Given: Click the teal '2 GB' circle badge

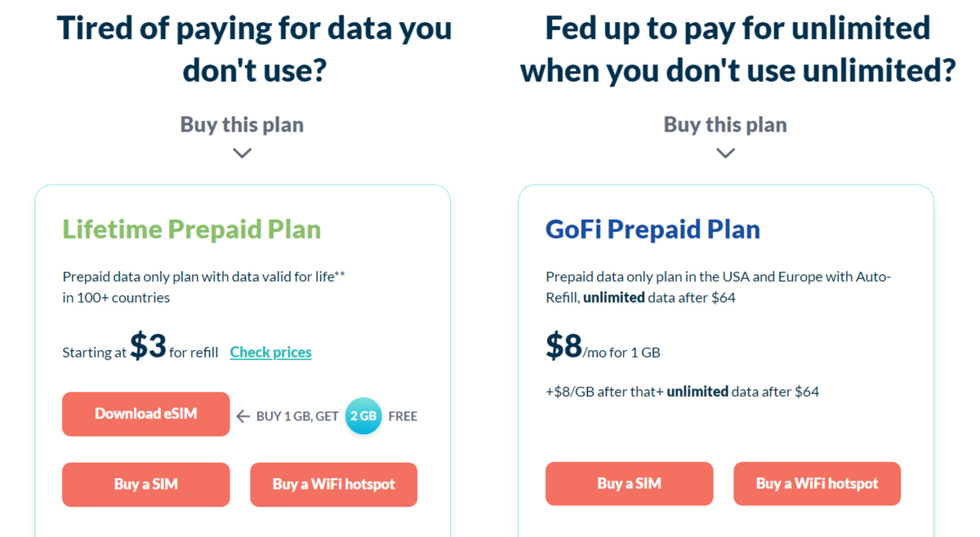Looking at the screenshot, I should click(x=363, y=415).
